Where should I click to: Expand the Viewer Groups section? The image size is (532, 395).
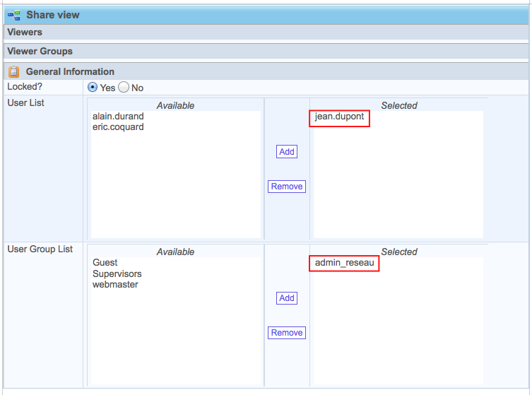click(40, 52)
